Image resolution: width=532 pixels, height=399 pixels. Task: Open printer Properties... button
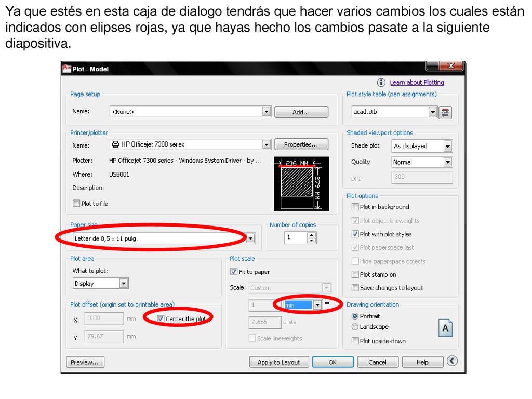coord(301,144)
